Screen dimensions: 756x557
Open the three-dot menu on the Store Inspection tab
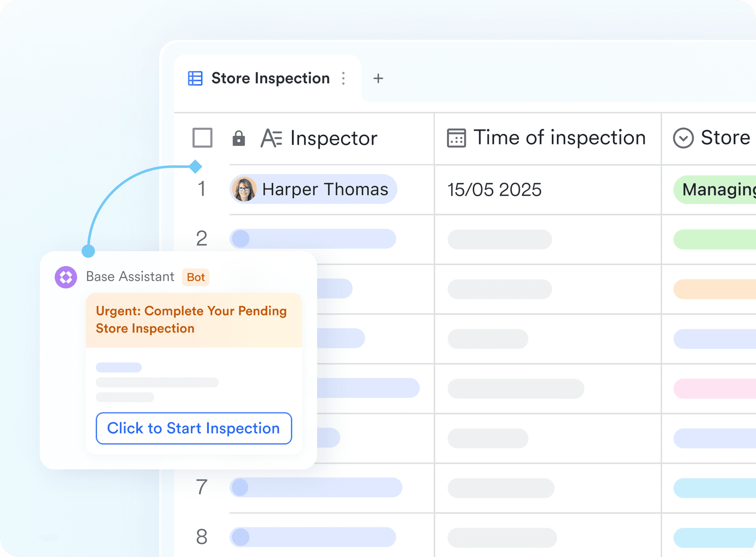pos(343,78)
